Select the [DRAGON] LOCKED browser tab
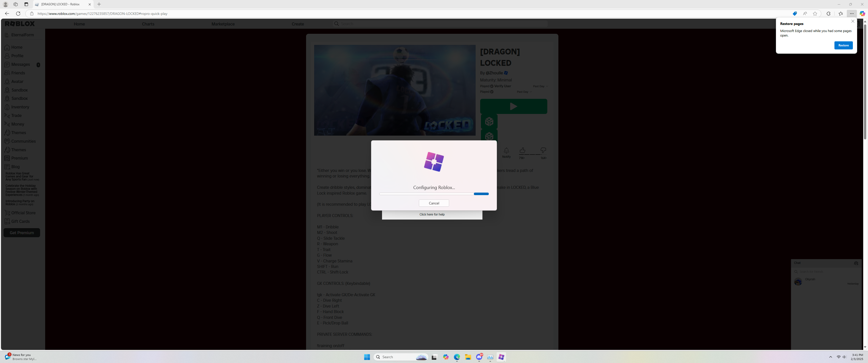Screen dimensions: 868x363 63,4
